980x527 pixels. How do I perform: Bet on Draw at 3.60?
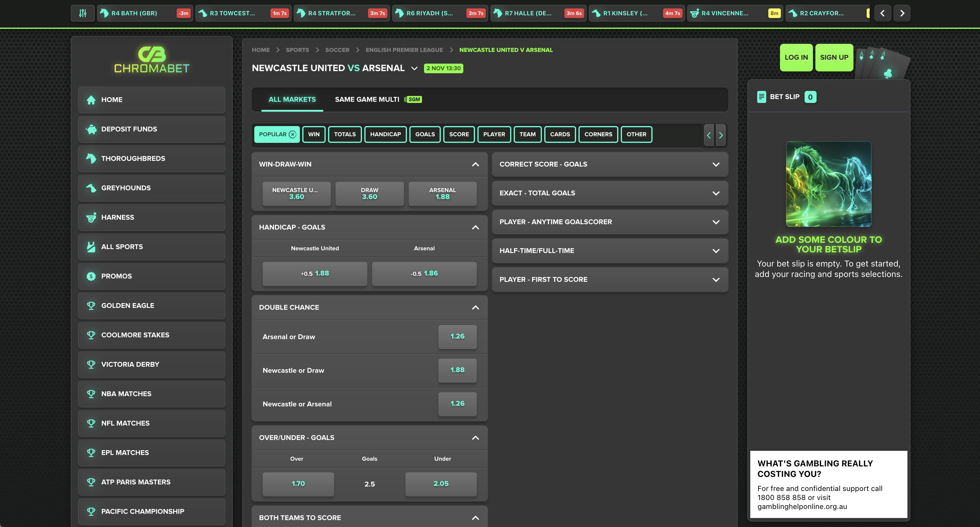coord(369,194)
